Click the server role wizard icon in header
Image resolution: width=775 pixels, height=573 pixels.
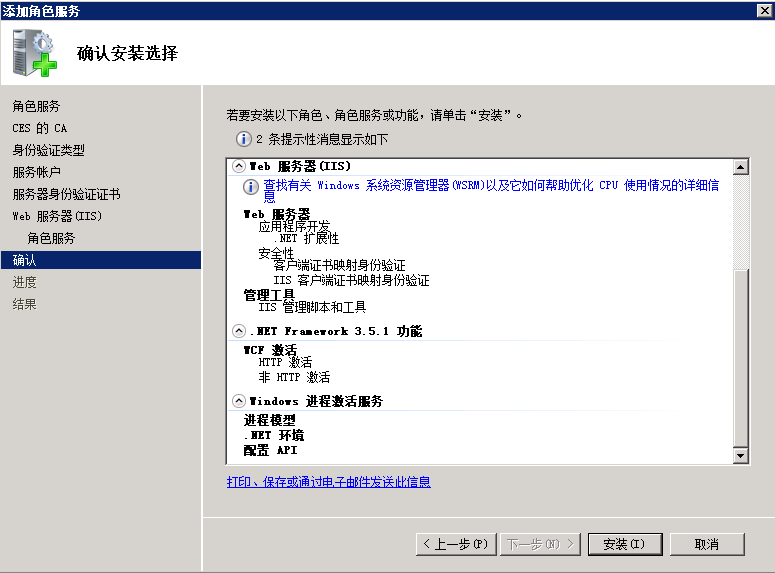(x=35, y=53)
